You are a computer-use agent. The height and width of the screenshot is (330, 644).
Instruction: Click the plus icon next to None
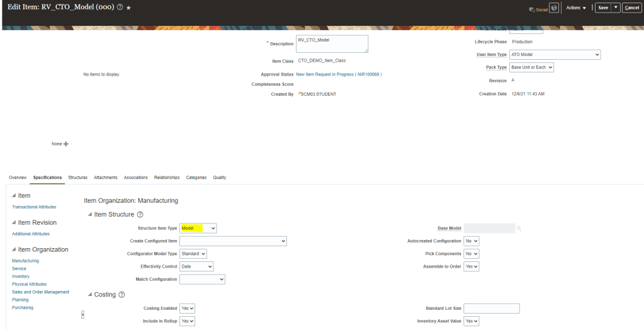tap(65, 144)
